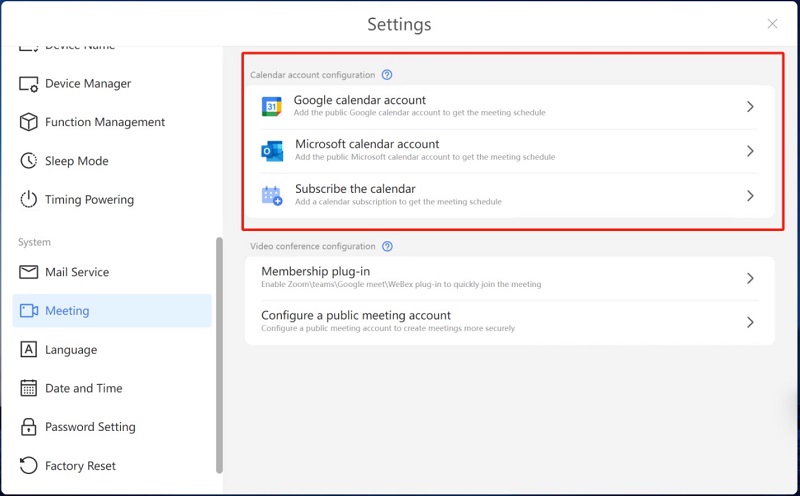Click the Factory Reset icon
Viewport: 800px width, 496px height.
[28, 466]
